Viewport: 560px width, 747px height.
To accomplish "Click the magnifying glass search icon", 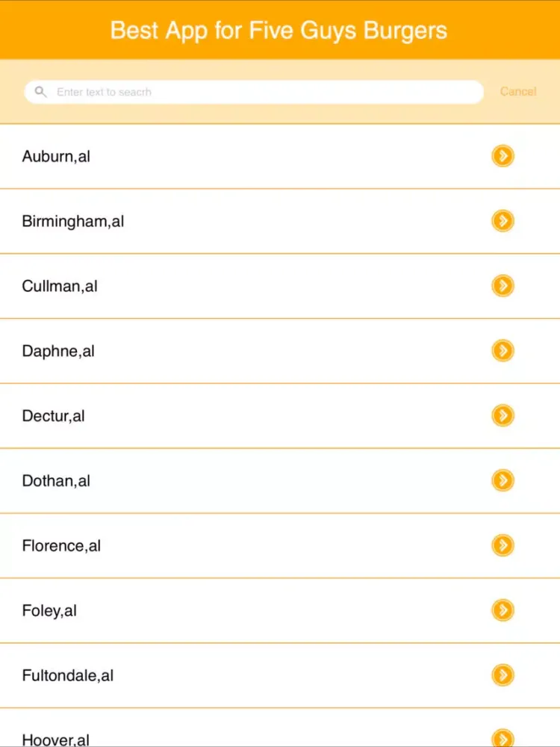I will tap(40, 92).
